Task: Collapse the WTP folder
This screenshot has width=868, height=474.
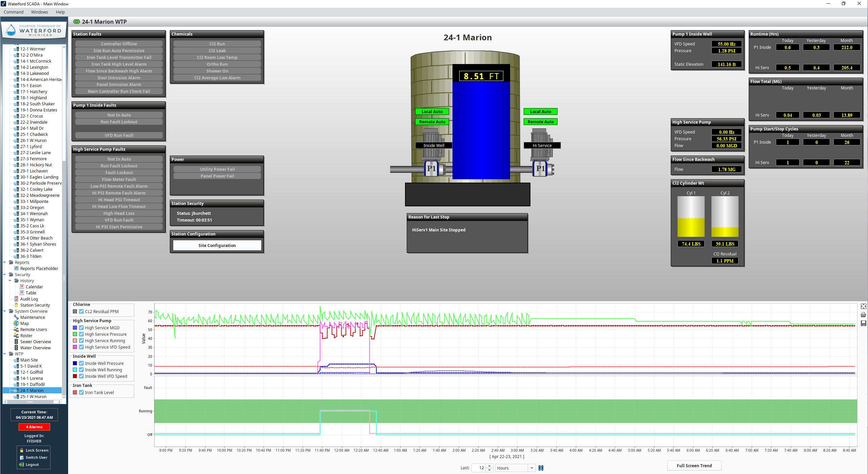Action: 5,354
